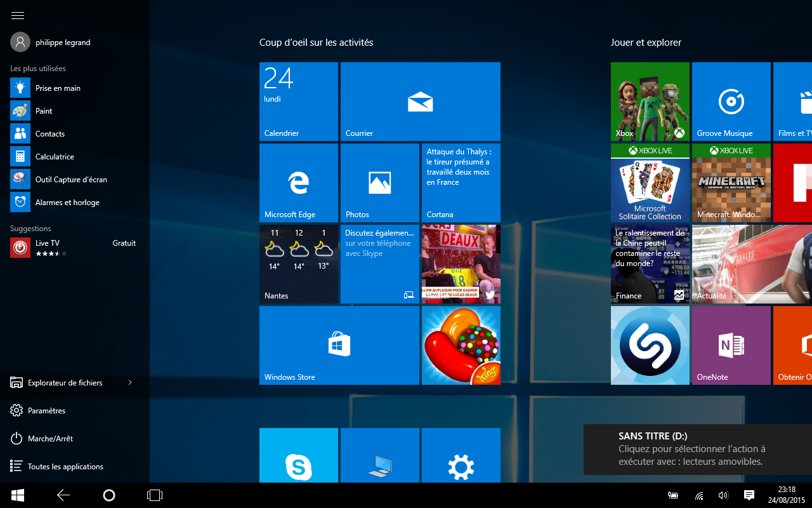Open Obtenir Office tile
Viewport: 812px width, 508px height.
793,345
